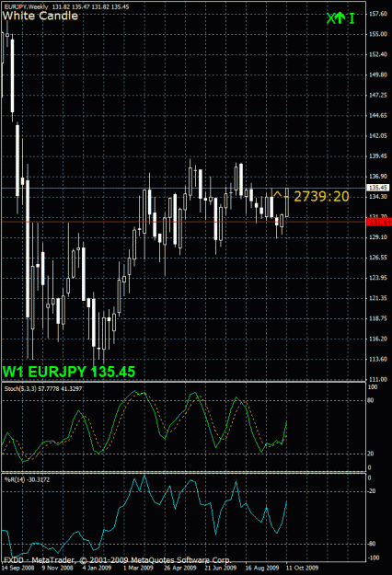Viewport: 392px width, 575px height.
Task: Select the 1 Mar 2009 date label
Action: coord(138,568)
